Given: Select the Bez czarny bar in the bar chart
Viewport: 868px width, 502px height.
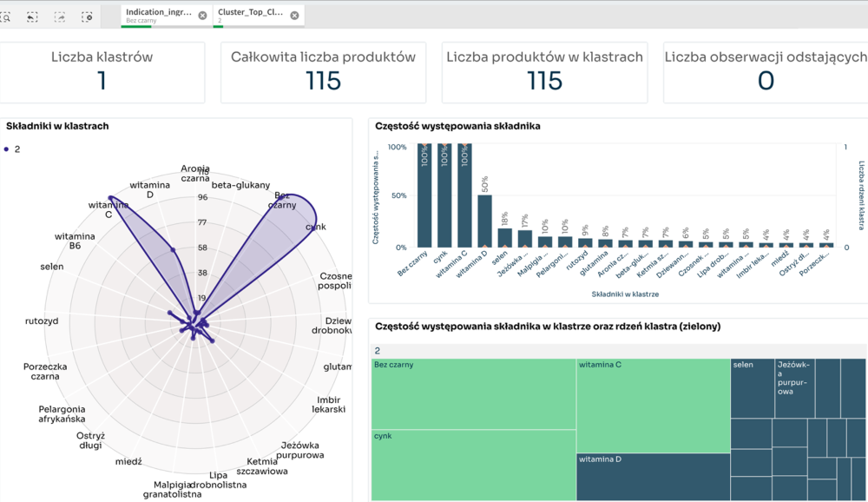Looking at the screenshot, I should pyautogui.click(x=424, y=195).
